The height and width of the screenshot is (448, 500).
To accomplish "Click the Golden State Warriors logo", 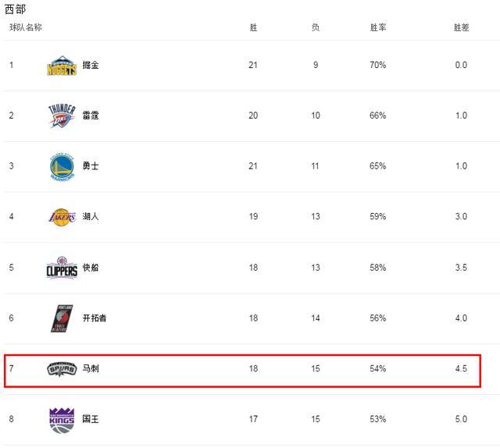I will [62, 166].
